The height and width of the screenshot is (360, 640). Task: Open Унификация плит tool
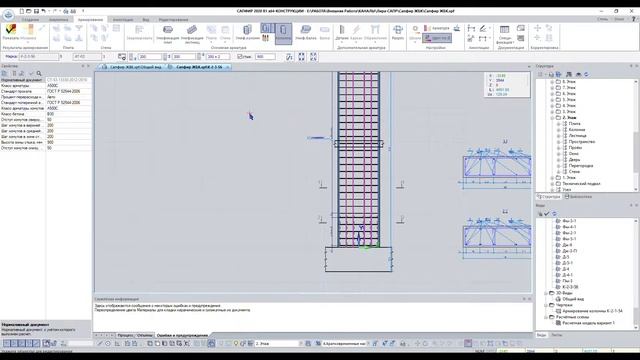[x=168, y=33]
